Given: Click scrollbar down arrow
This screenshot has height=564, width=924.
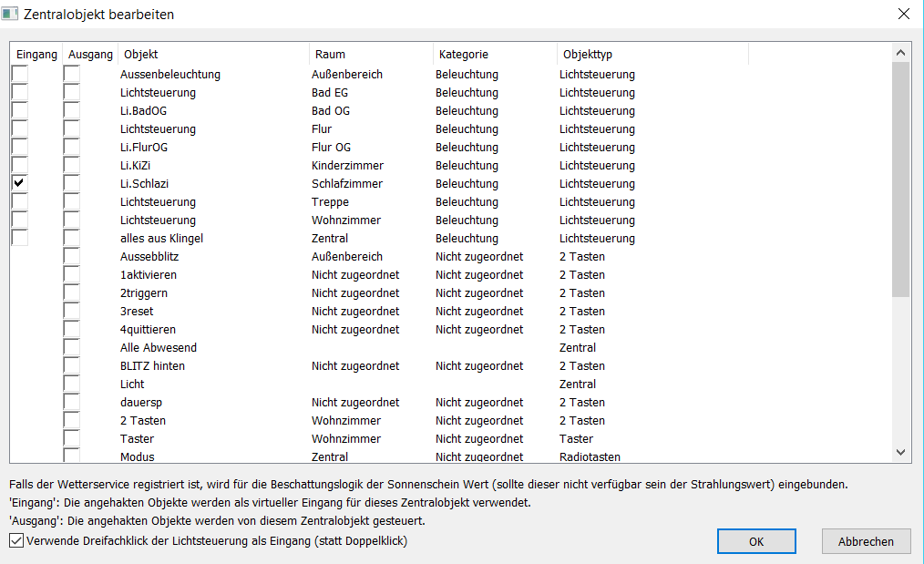Looking at the screenshot, I should 900,452.
